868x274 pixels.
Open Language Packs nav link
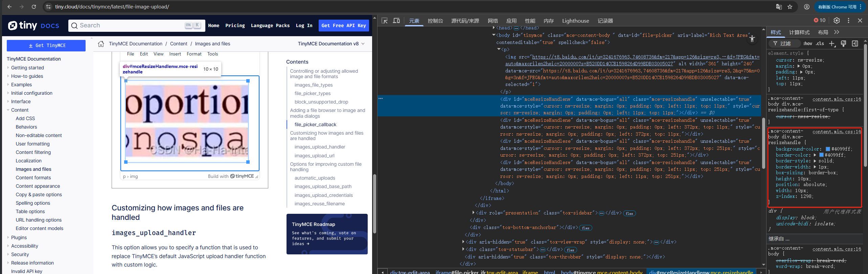pos(270,25)
